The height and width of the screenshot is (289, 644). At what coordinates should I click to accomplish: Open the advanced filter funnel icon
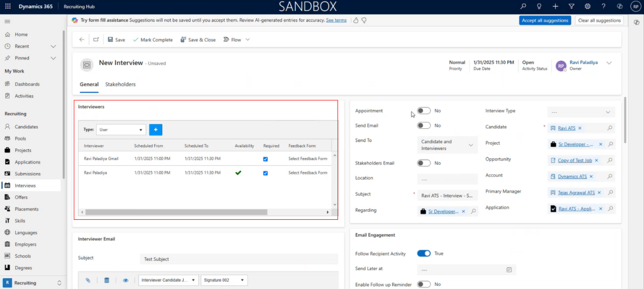[572, 6]
